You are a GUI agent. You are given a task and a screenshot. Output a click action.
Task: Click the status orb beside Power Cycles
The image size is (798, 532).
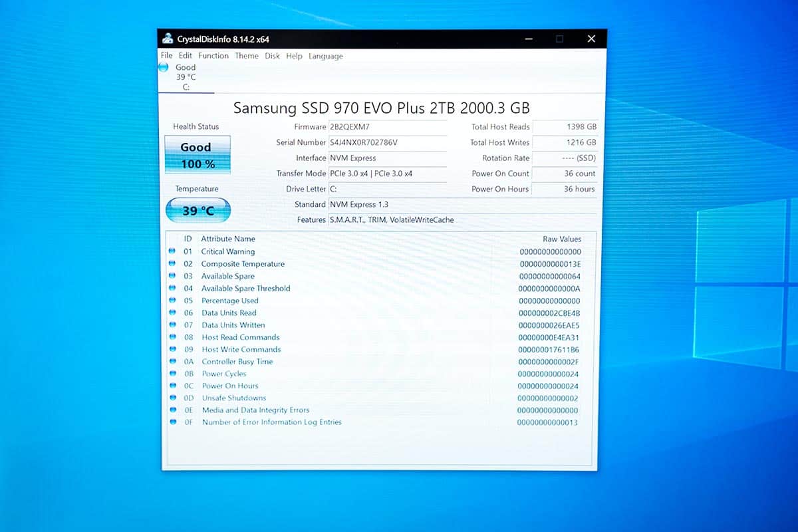[172, 374]
